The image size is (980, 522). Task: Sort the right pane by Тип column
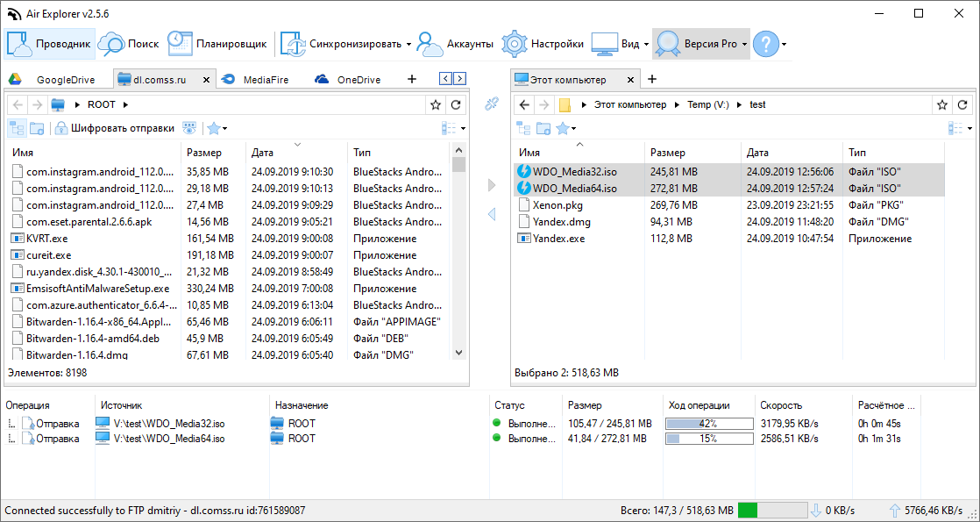(x=893, y=152)
